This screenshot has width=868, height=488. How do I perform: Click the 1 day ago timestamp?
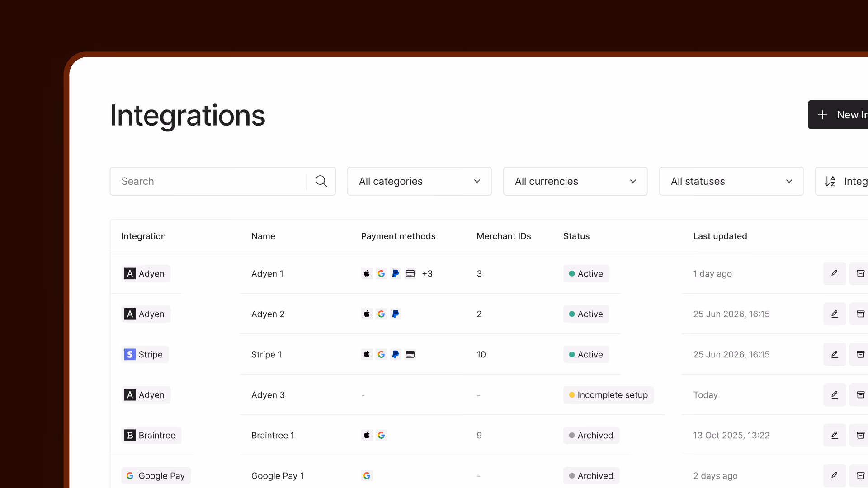712,273
